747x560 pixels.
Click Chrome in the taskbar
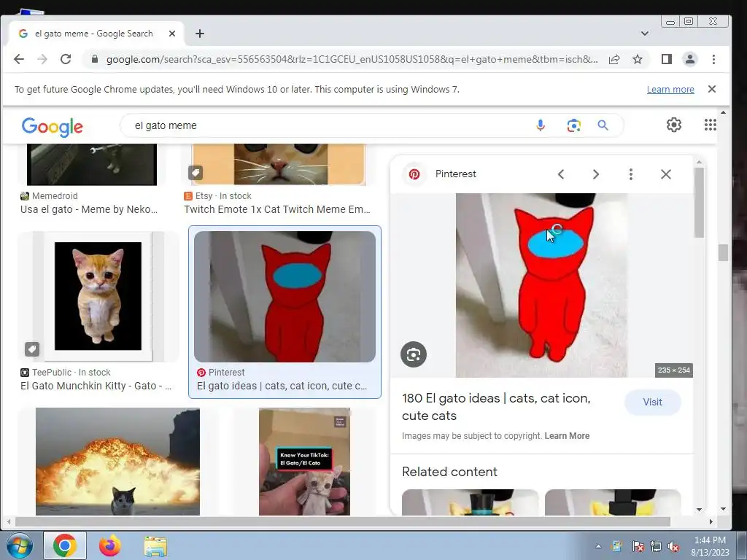coord(65,545)
